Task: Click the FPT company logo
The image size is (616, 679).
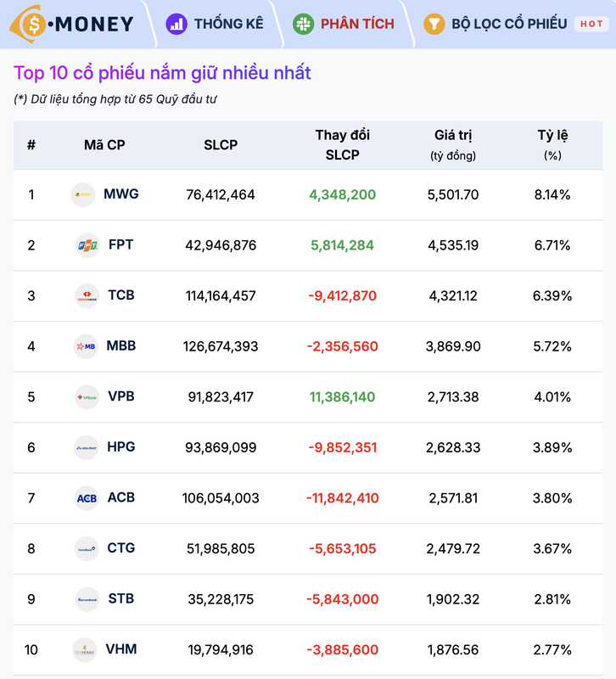Action: point(87,245)
